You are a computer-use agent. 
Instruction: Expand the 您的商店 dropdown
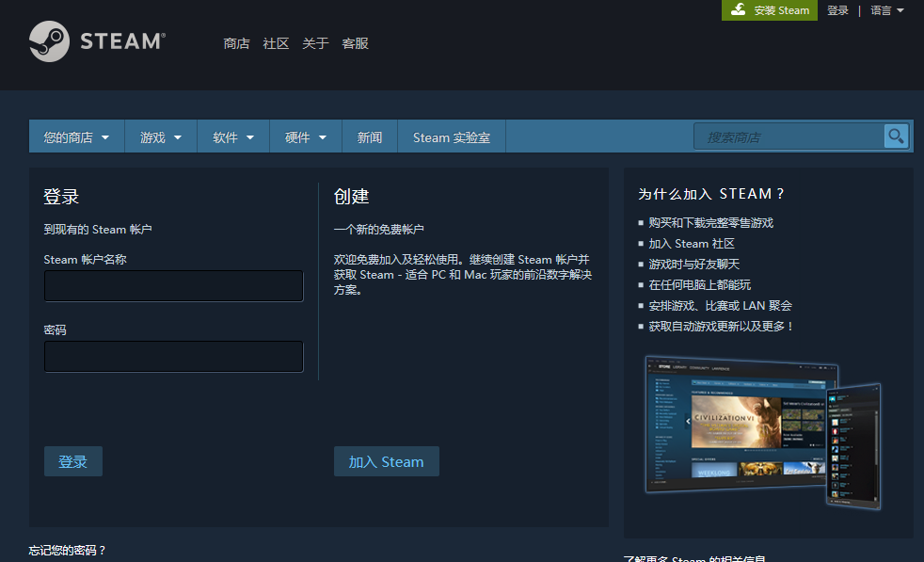76,136
